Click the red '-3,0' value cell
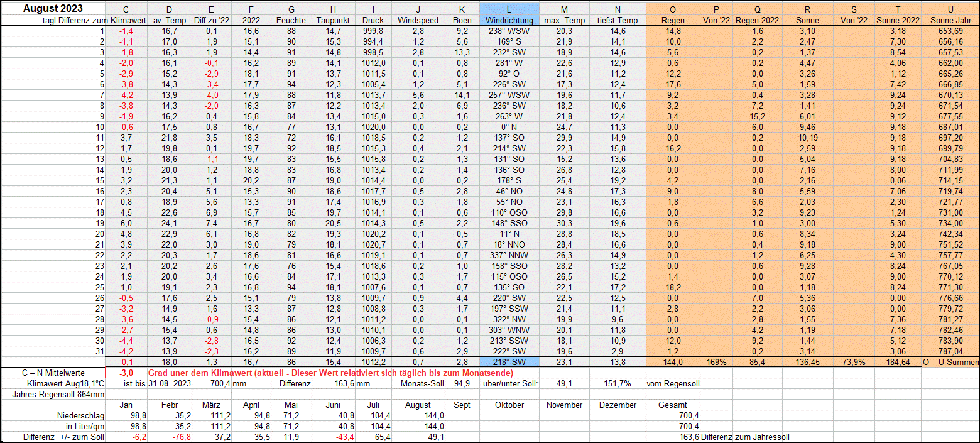Image resolution: width=980 pixels, height=443 pixels. tap(126, 373)
